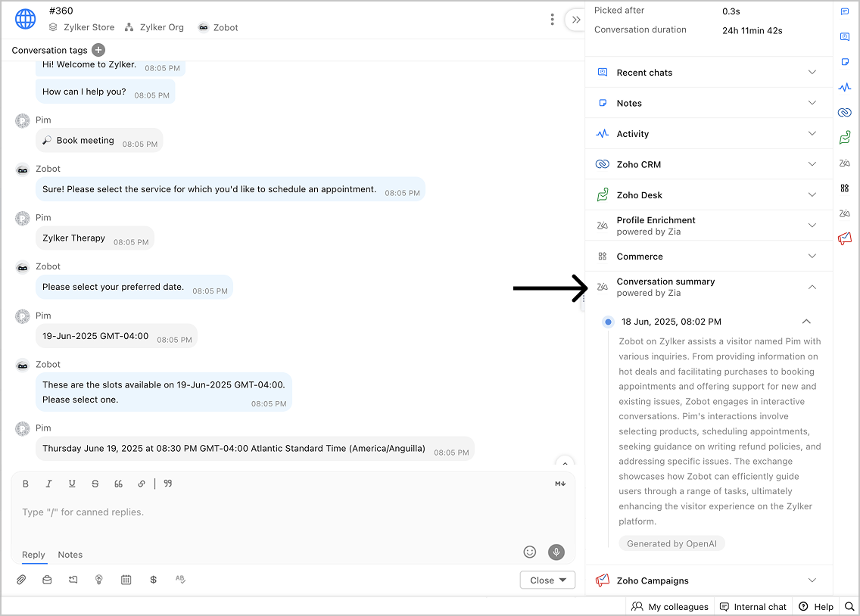Open the three-dot more options menu
The height and width of the screenshot is (616, 860).
(552, 20)
